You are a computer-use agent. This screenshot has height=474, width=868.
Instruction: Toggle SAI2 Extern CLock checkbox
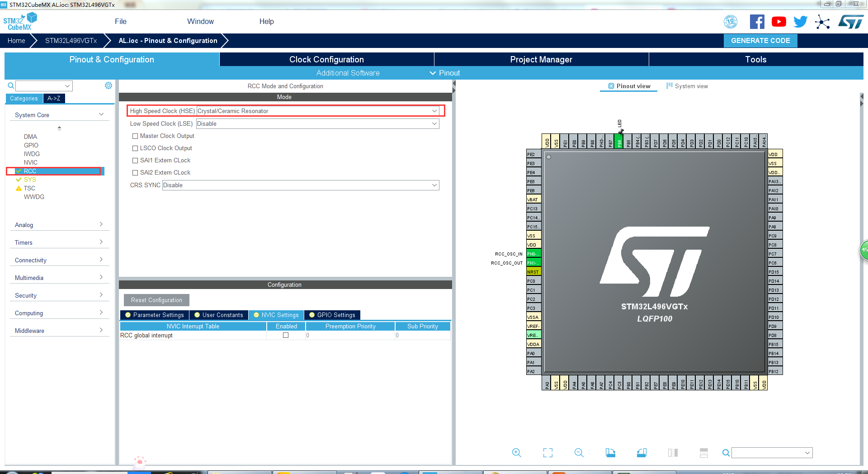point(135,173)
